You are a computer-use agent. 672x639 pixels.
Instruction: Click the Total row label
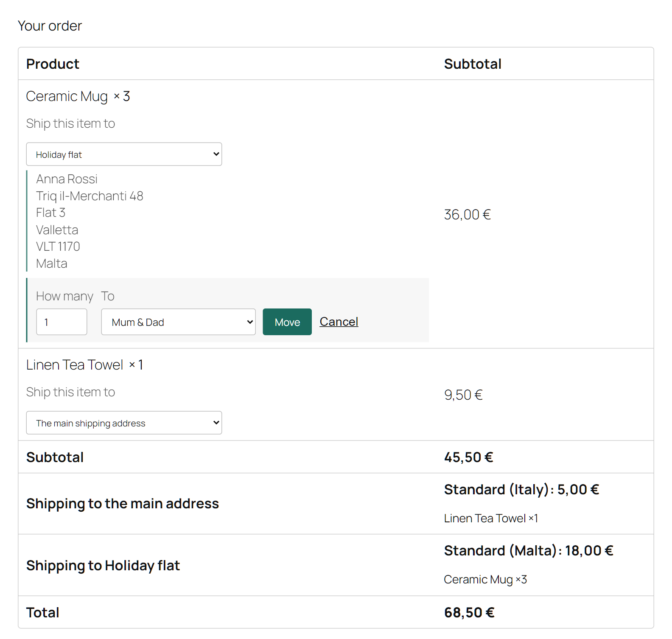tap(42, 612)
